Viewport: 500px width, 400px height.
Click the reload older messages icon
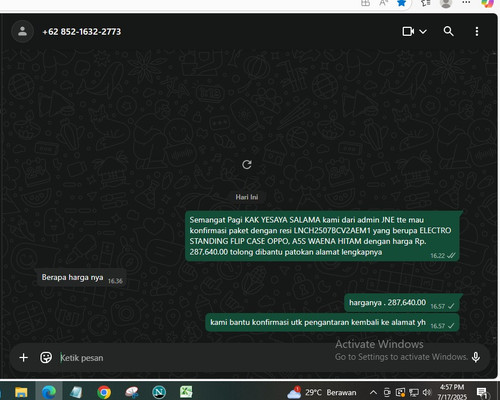pos(247,164)
